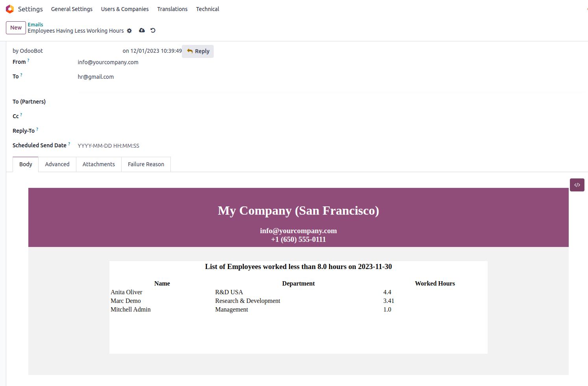588x386 pixels.
Task: Click the From email input field
Action: [330, 62]
